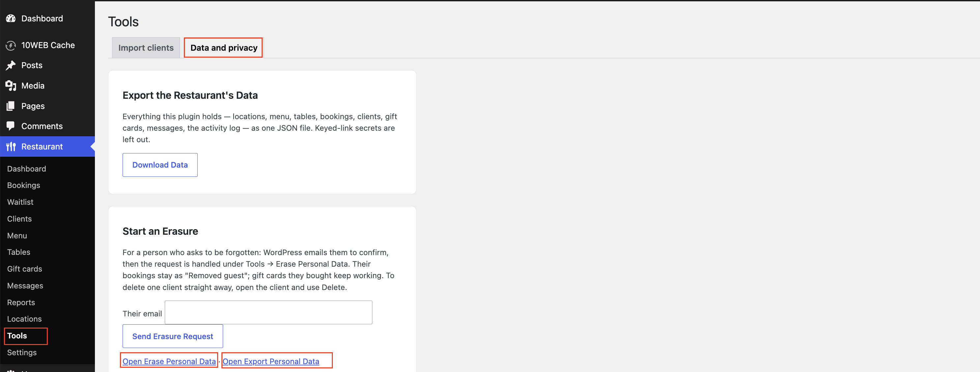Click the Tools page heading

point(123,22)
